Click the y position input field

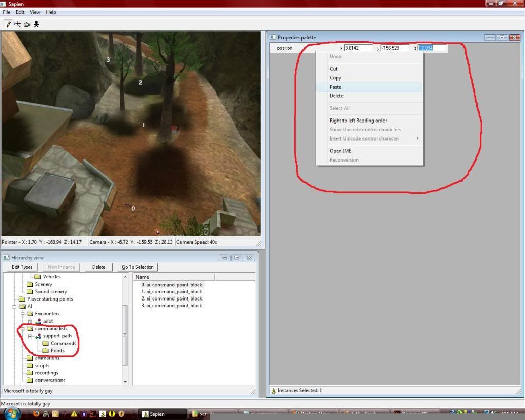tap(395, 48)
